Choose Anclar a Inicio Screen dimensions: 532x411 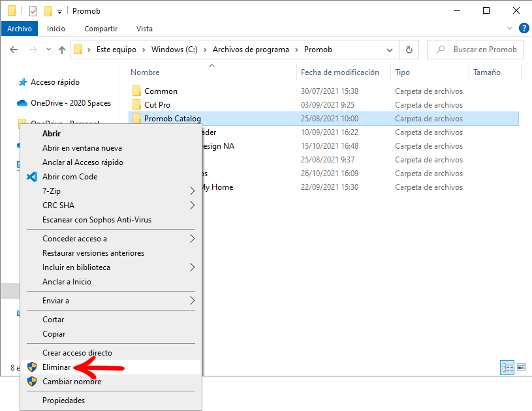[x=111, y=282]
